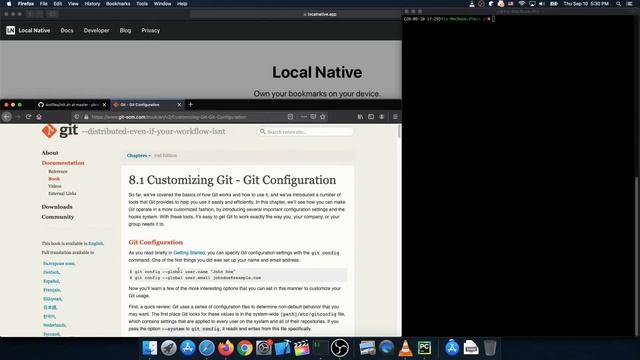Click the Local Native logo icon
This screenshot has height=360, width=640.
click(11, 30)
